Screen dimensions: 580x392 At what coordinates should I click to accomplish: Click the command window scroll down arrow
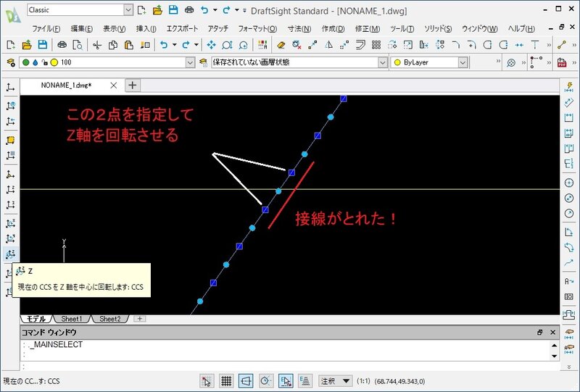(554, 356)
